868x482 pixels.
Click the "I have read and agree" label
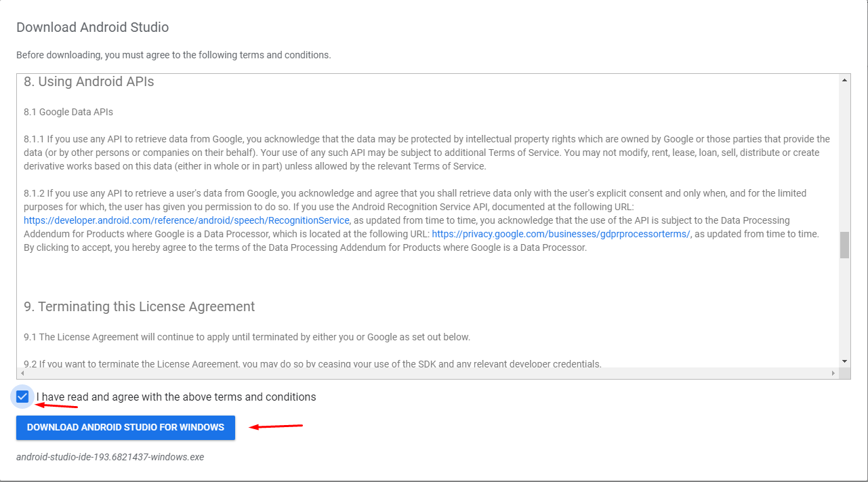click(176, 397)
